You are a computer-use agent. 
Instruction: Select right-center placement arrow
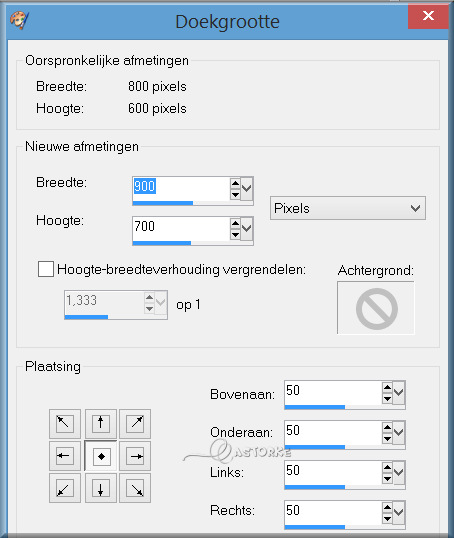click(x=135, y=456)
